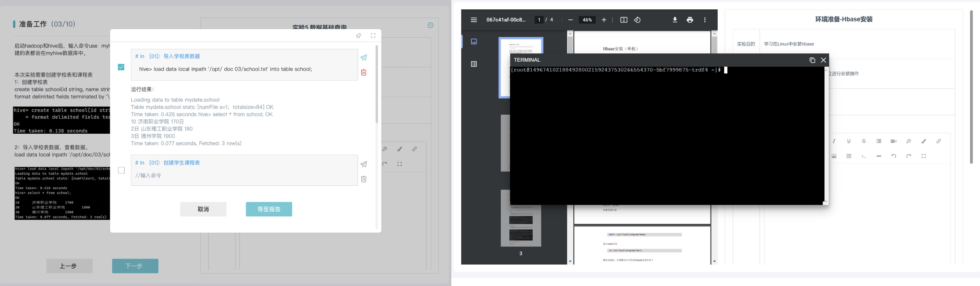980x286 pixels.
Task: Click the hive load data command field
Action: click(244, 69)
